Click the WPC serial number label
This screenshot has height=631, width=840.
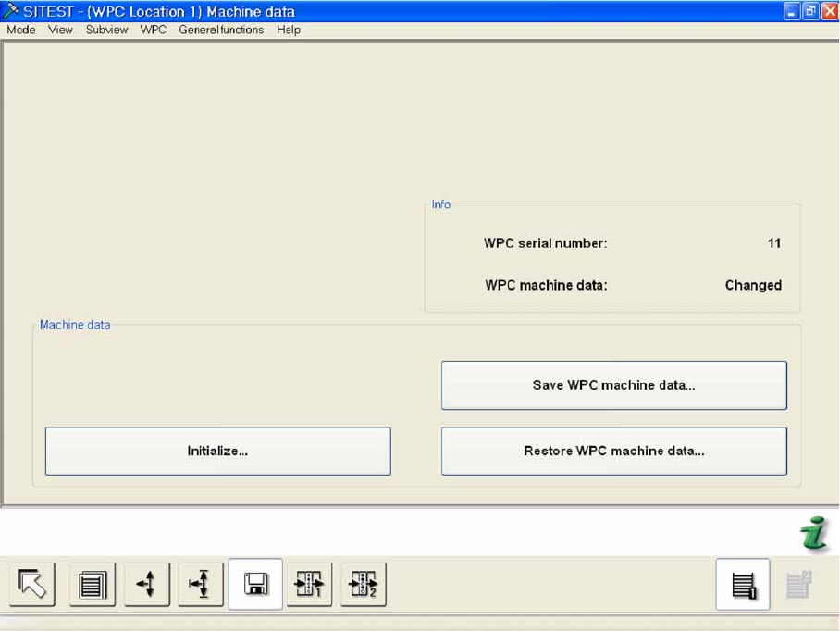coord(546,243)
